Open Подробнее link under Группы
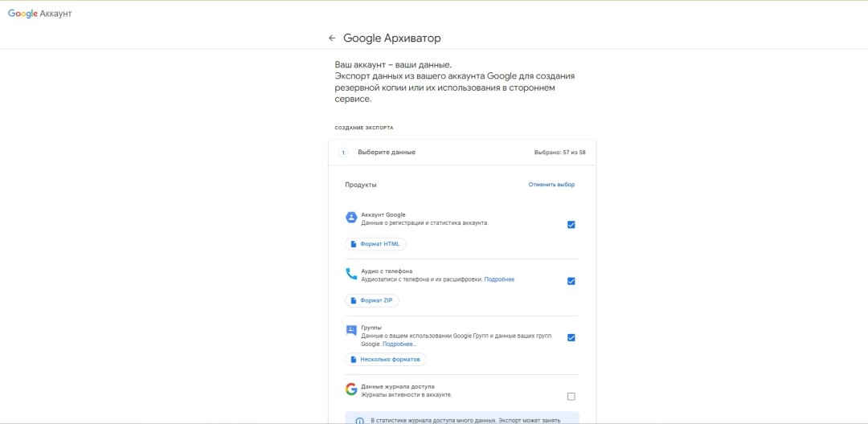 tap(399, 344)
